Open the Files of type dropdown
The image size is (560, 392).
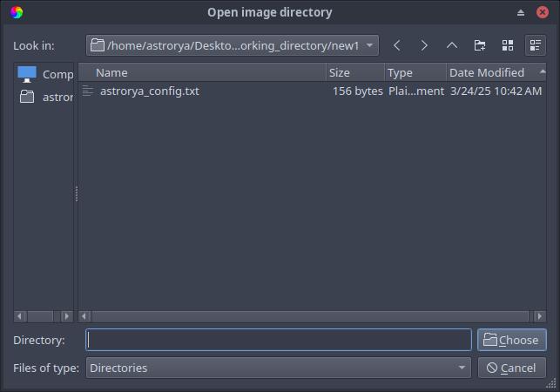click(279, 368)
